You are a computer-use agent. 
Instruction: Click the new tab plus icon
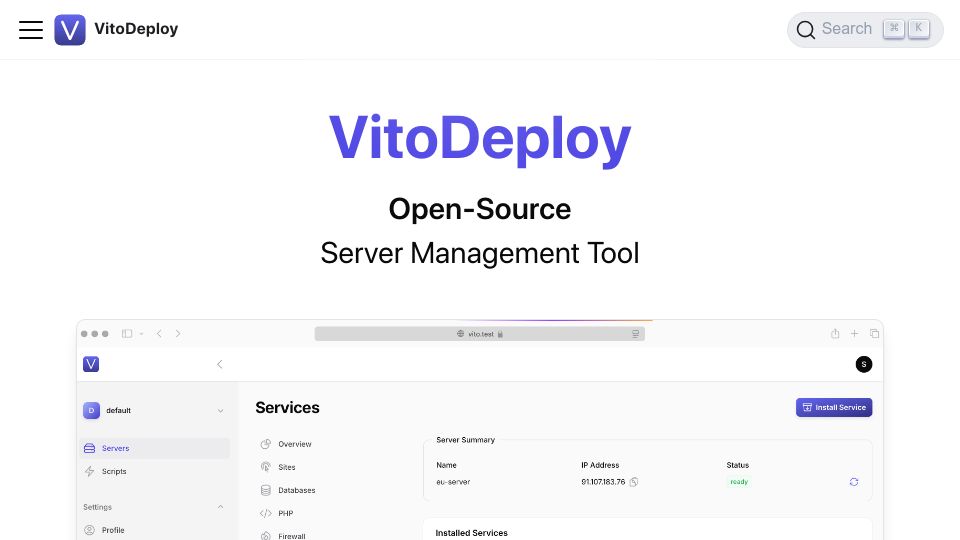(x=854, y=334)
